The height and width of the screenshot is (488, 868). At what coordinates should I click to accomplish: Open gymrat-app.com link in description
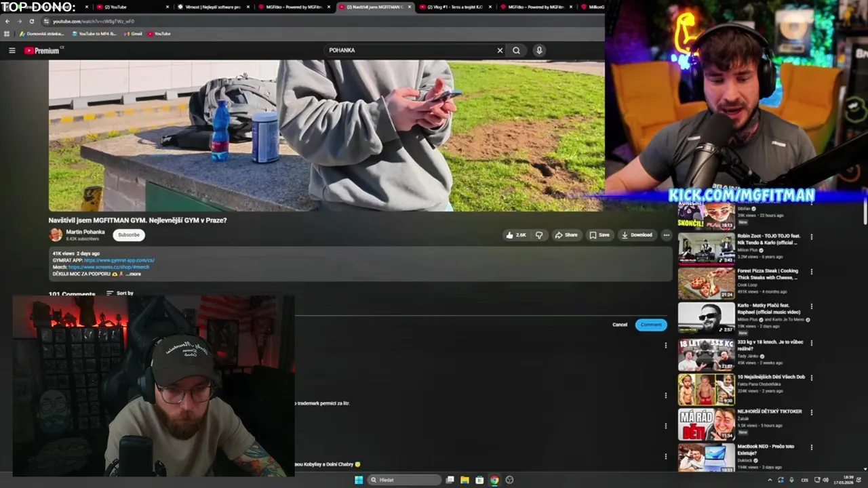tap(119, 260)
